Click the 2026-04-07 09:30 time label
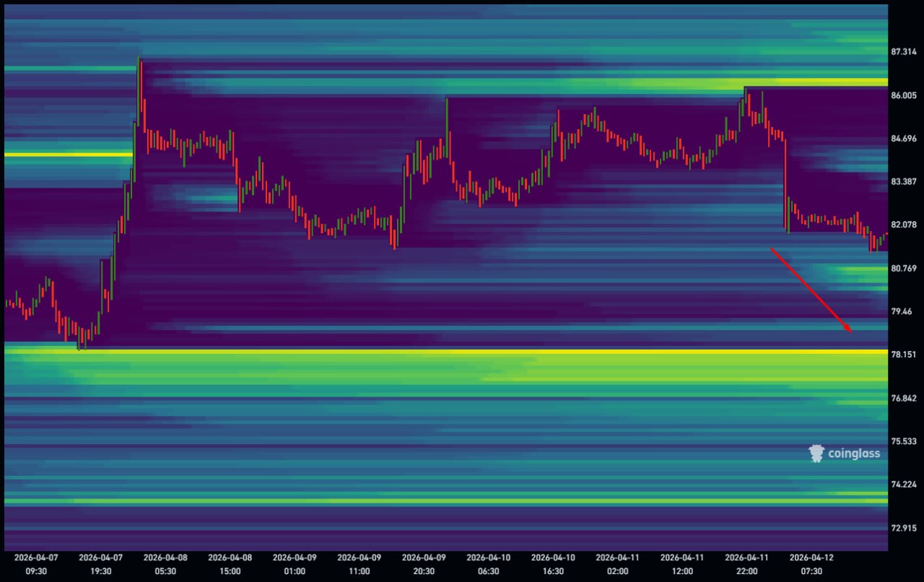Image resolution: width=924 pixels, height=582 pixels. point(36,564)
